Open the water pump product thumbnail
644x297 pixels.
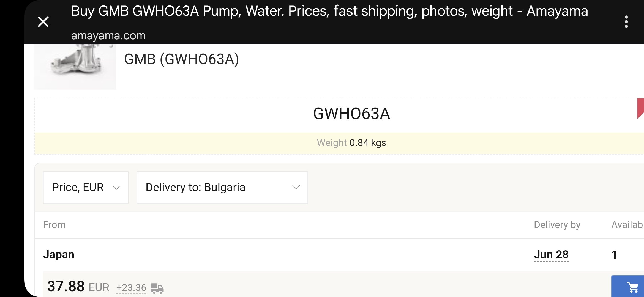point(75,67)
